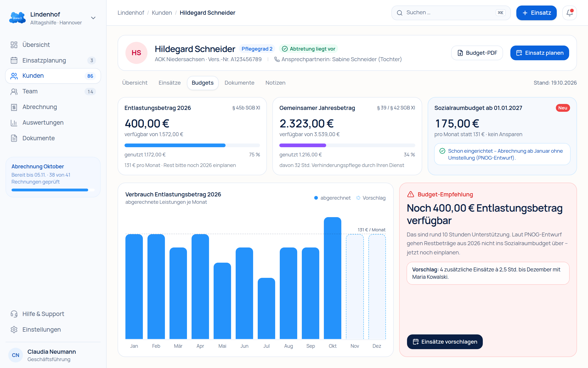Open the Einsätze tab

pyautogui.click(x=170, y=83)
